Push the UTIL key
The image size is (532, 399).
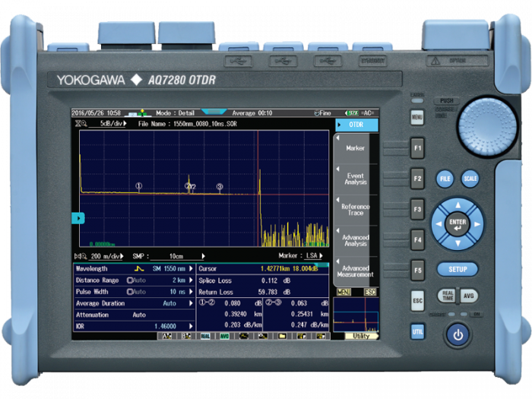point(417,331)
